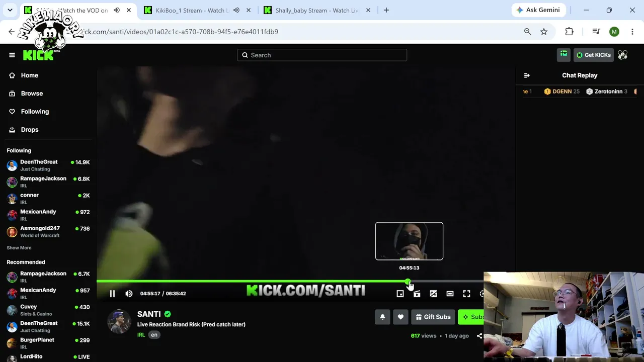Viewport: 644px width, 362px height.
Task: Close the KikiBoo_1 Stream tab
Action: point(249,10)
